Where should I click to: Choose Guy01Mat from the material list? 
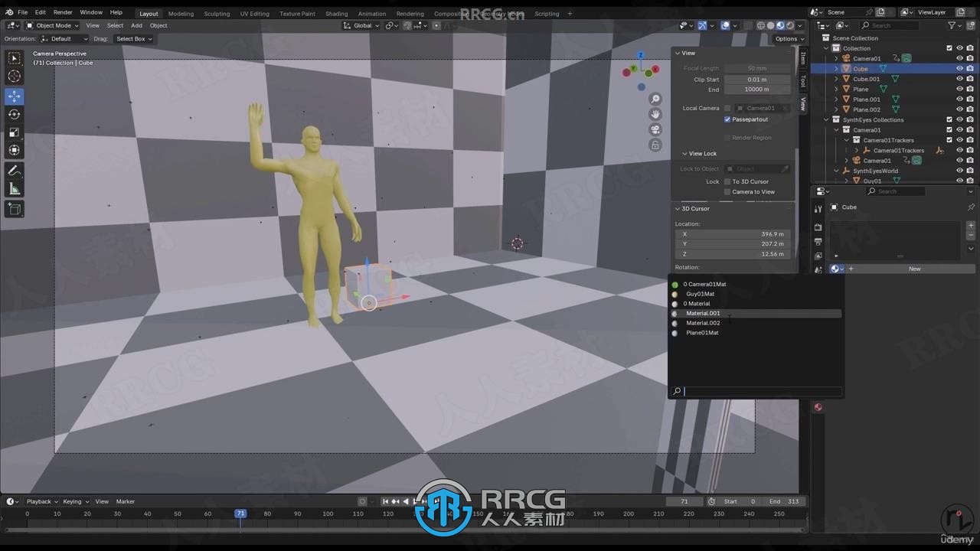point(756,294)
